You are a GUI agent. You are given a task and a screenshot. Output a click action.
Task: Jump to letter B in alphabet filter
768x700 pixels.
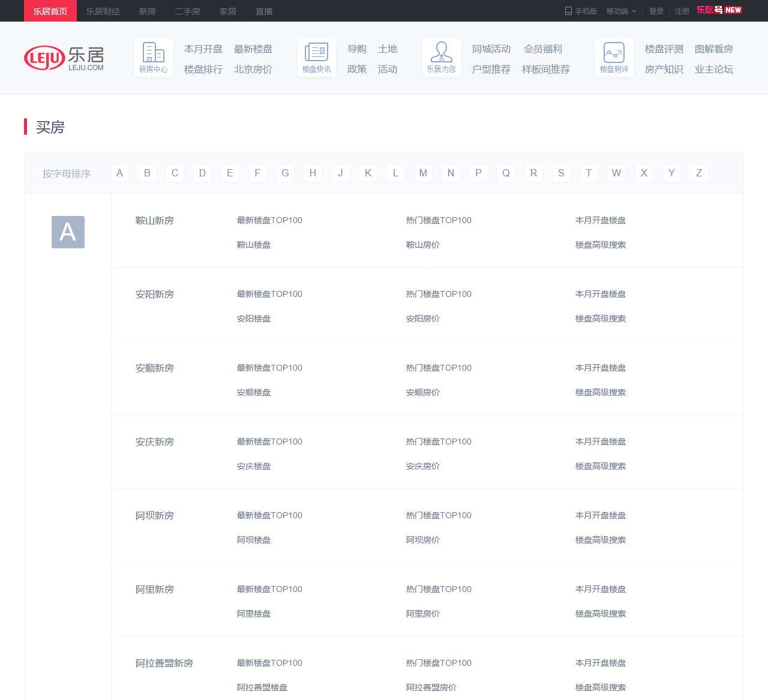click(147, 173)
